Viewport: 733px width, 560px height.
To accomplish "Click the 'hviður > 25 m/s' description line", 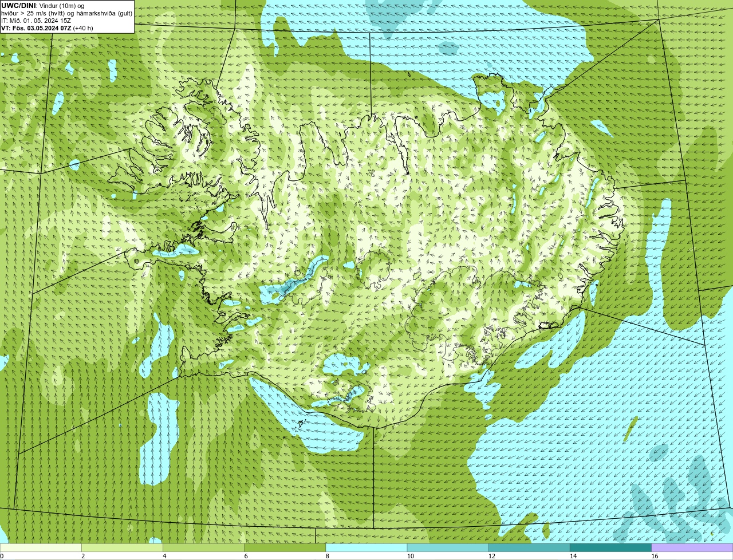I will pos(67,13).
